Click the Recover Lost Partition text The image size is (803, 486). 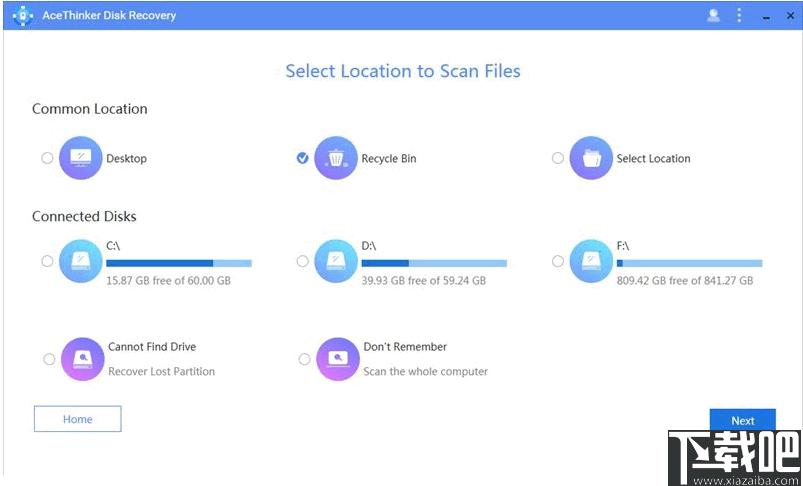(161, 372)
